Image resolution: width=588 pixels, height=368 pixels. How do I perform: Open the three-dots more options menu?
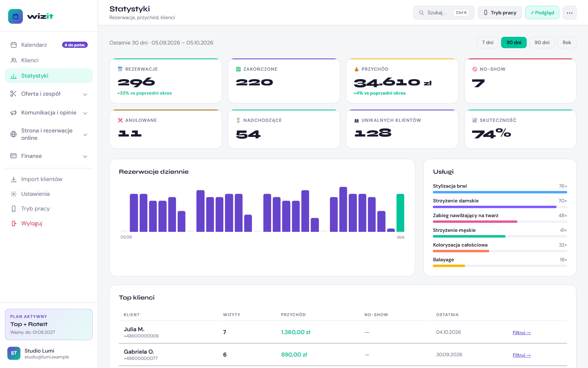coord(570,13)
